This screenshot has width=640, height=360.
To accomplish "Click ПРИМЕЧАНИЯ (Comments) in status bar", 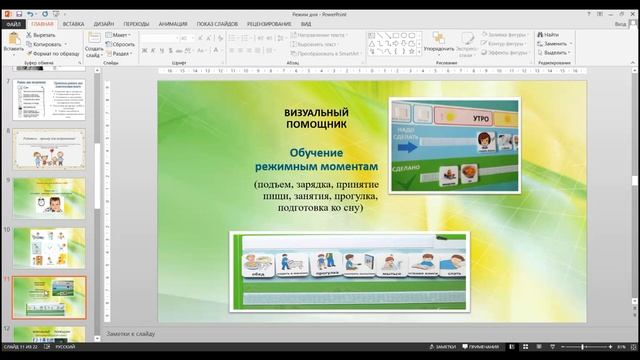I will [x=481, y=347].
